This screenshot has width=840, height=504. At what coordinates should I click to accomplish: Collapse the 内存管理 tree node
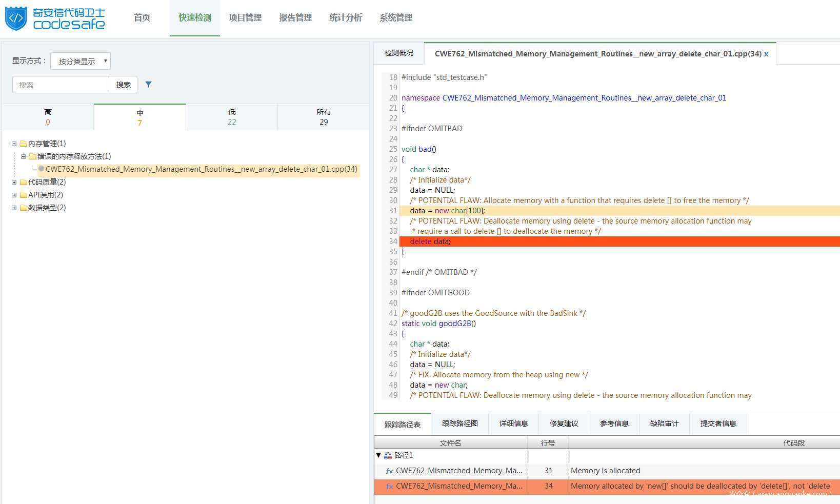click(x=14, y=144)
